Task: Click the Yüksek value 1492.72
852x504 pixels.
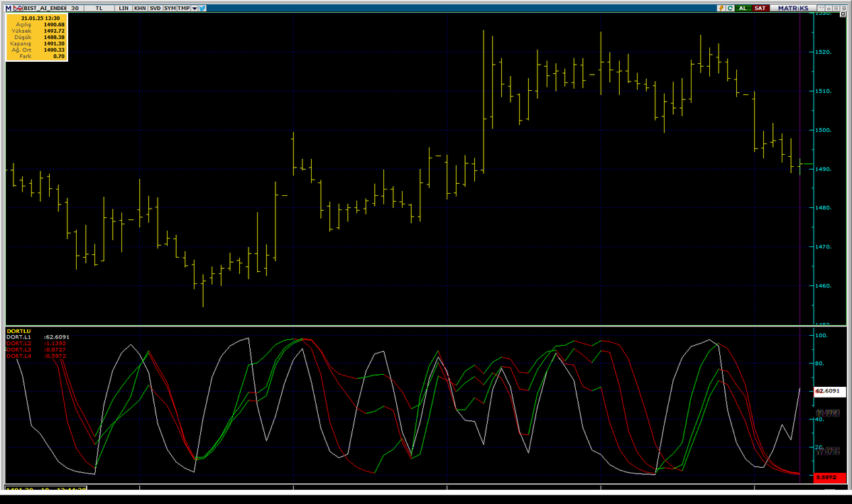Action: (54, 31)
